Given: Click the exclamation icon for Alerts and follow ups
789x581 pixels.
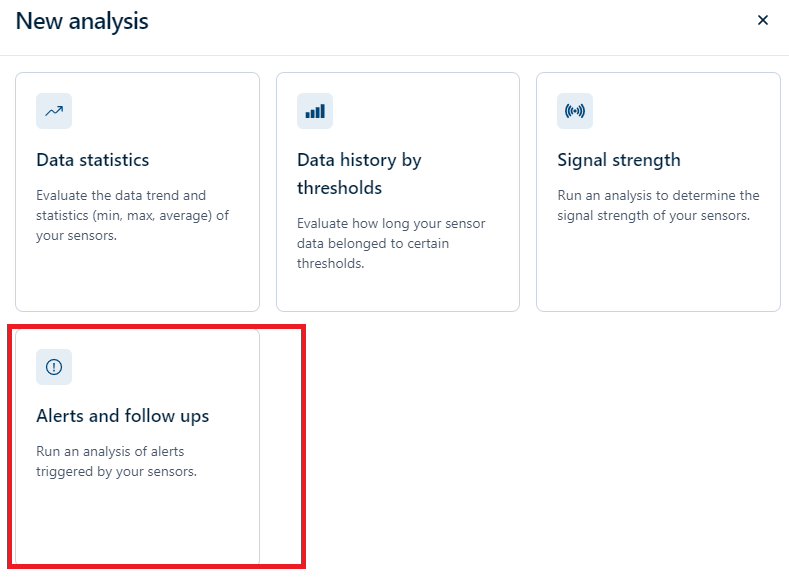Looking at the screenshot, I should pyautogui.click(x=54, y=367).
